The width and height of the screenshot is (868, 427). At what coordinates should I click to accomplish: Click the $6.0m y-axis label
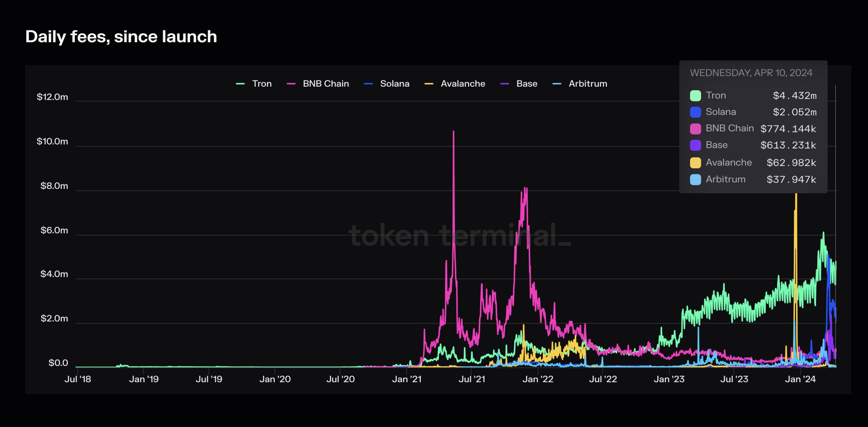pyautogui.click(x=54, y=230)
